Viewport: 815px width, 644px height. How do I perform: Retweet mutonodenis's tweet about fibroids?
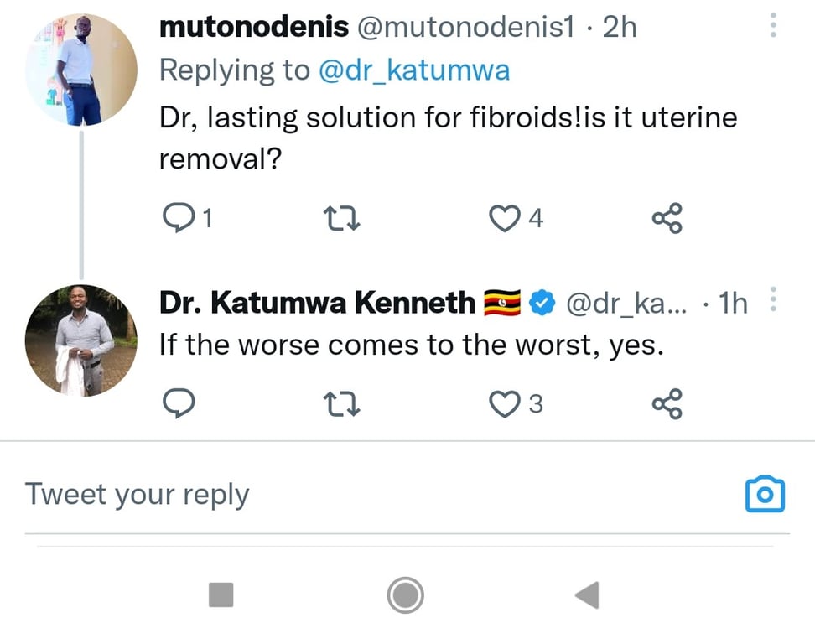[341, 219]
